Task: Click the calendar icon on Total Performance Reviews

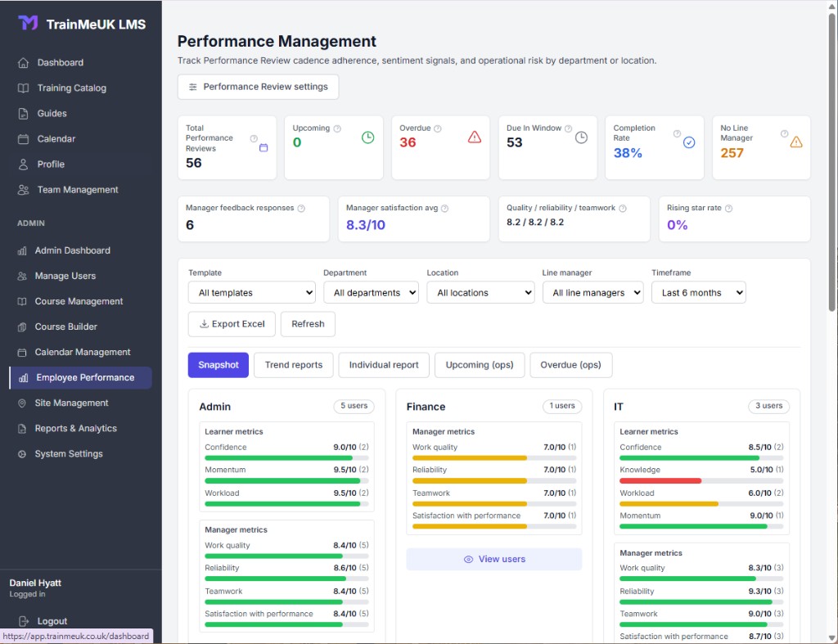Action: (264, 147)
